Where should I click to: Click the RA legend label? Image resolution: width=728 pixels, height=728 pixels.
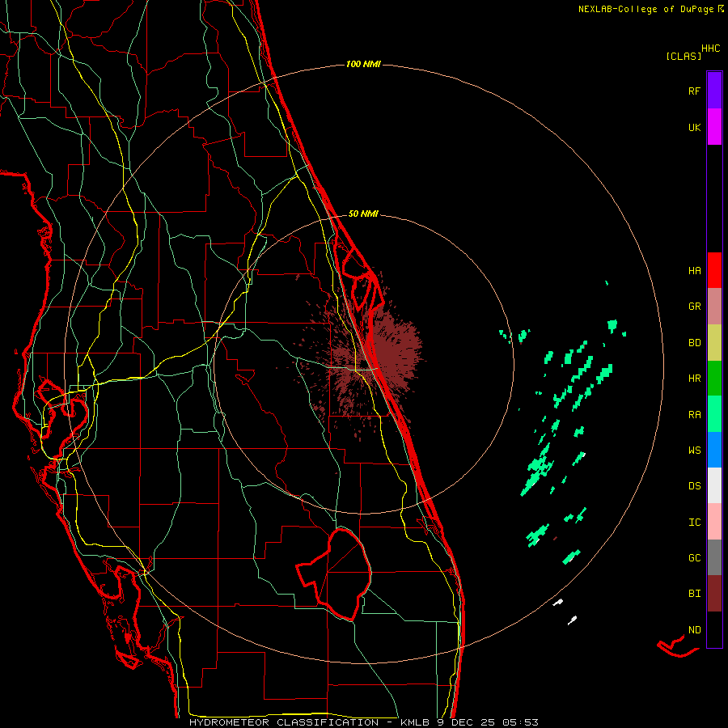pos(694,415)
